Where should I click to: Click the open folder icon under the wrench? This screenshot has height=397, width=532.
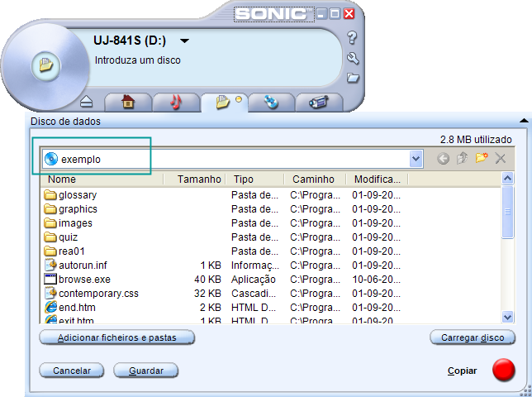point(353,78)
